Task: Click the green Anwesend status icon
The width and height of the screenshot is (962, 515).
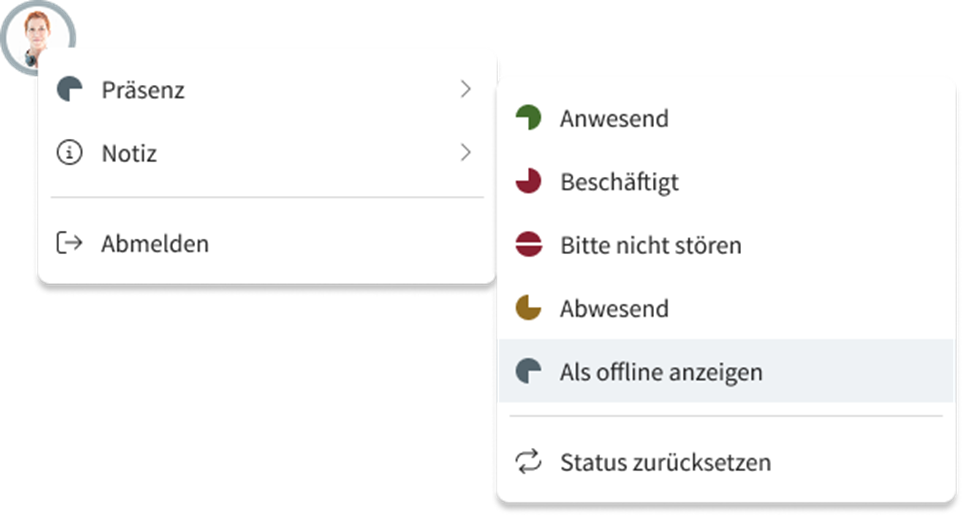Action: pyautogui.click(x=528, y=119)
